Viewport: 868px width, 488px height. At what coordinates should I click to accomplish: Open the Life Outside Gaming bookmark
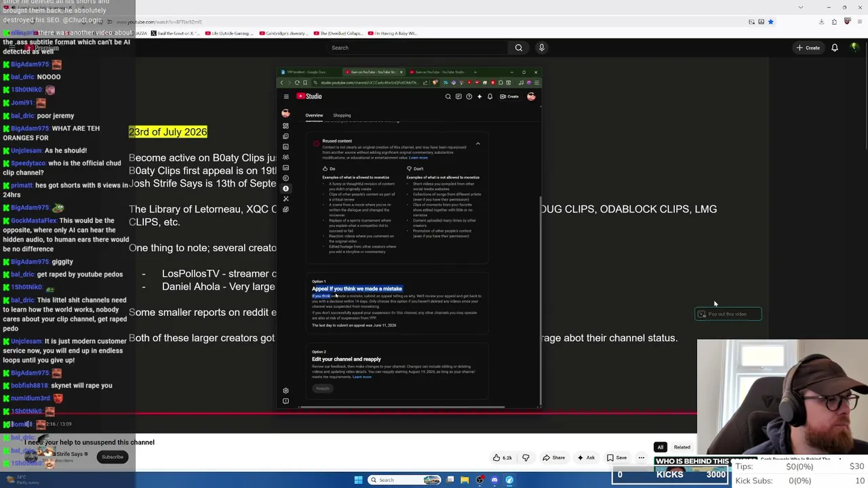coord(228,33)
